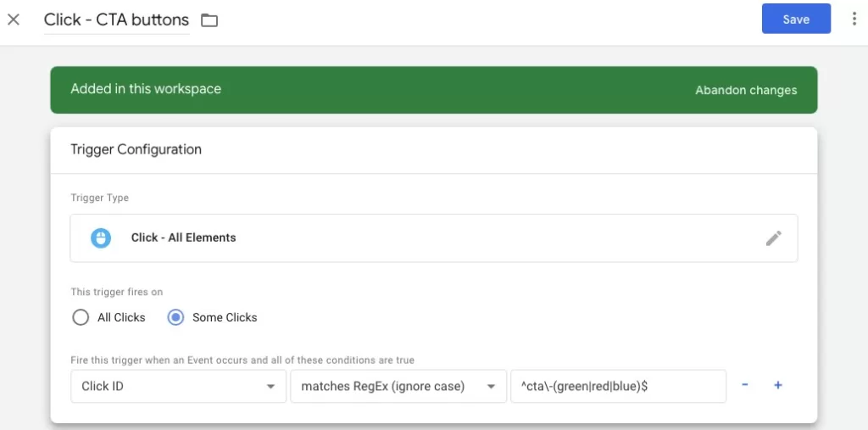Screen dimensions: 868x430
Task: Open the three-dot more options menu
Action: point(854,20)
